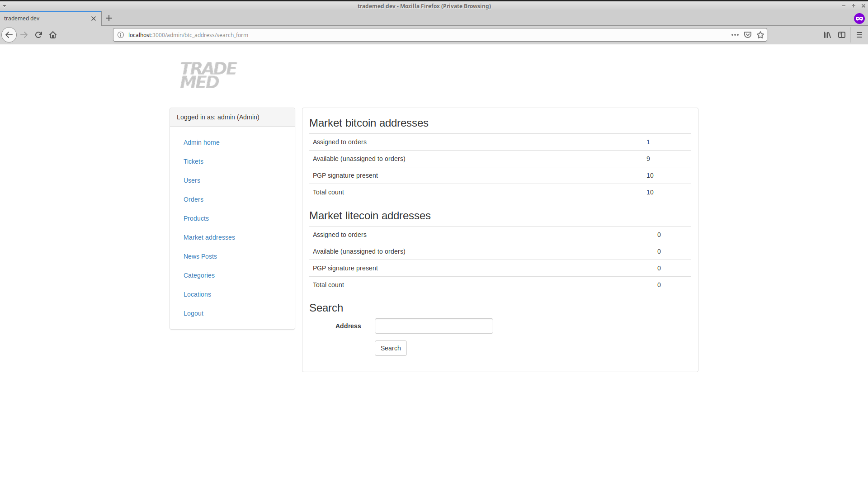Click the browser back arrow button
This screenshot has width=868, height=477.
[x=9, y=35]
